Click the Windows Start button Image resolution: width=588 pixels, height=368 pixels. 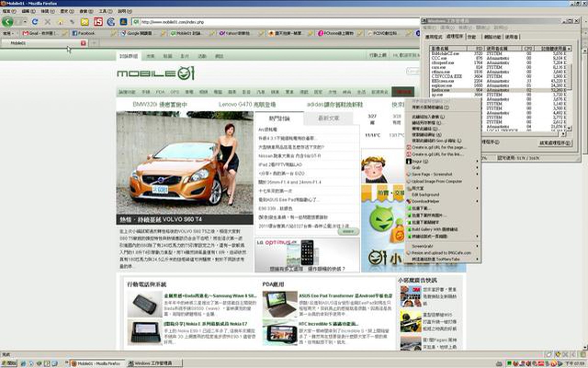(x=9, y=363)
